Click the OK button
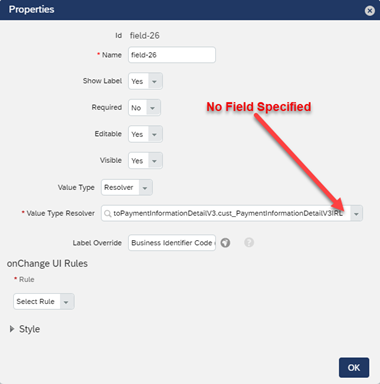Viewport: 380px width, 384px height. tap(354, 368)
